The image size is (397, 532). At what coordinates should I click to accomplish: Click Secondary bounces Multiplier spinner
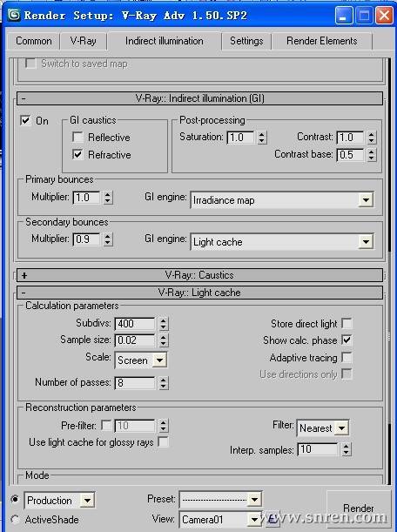(x=108, y=239)
